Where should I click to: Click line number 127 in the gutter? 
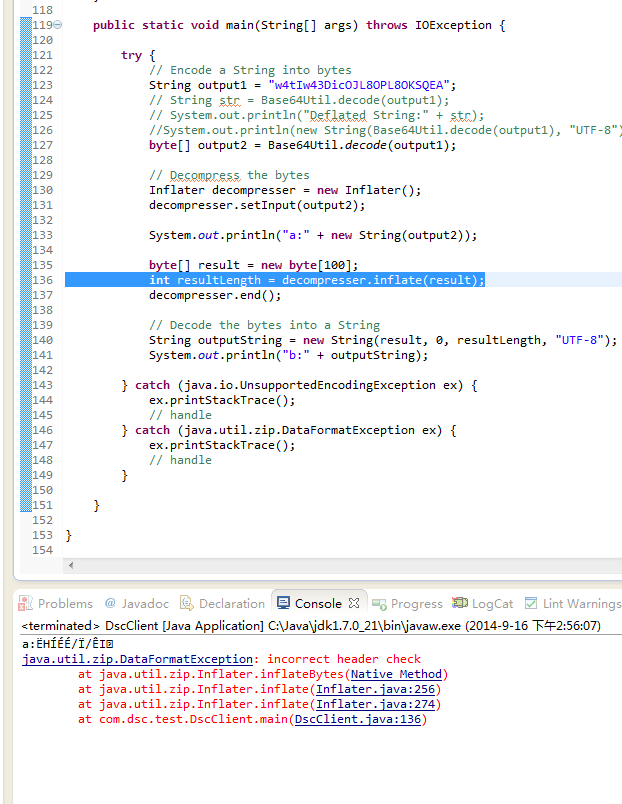click(x=42, y=145)
